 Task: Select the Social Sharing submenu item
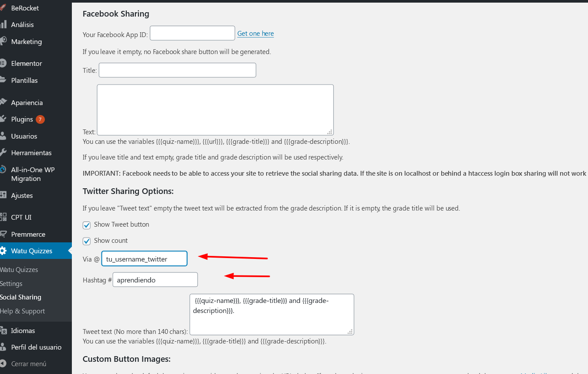21,297
